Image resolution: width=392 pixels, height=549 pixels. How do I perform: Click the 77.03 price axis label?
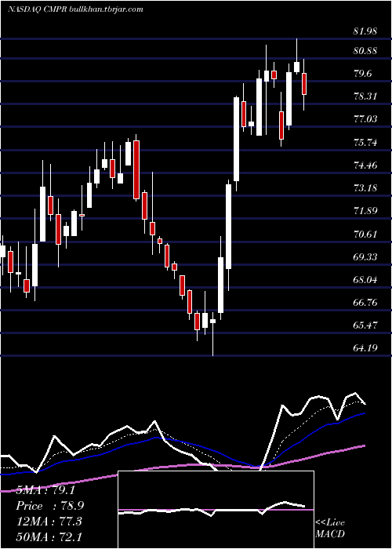pyautogui.click(x=365, y=119)
